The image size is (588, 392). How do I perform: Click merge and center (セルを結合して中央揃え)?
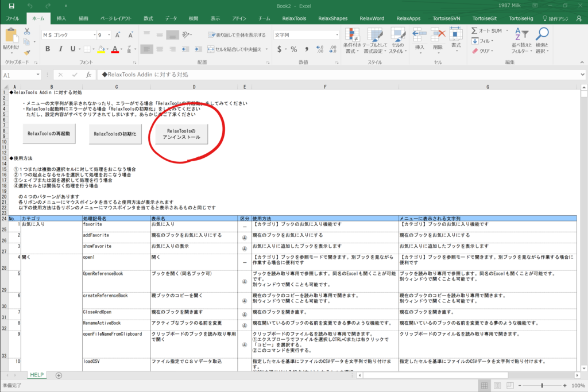[x=235, y=49]
